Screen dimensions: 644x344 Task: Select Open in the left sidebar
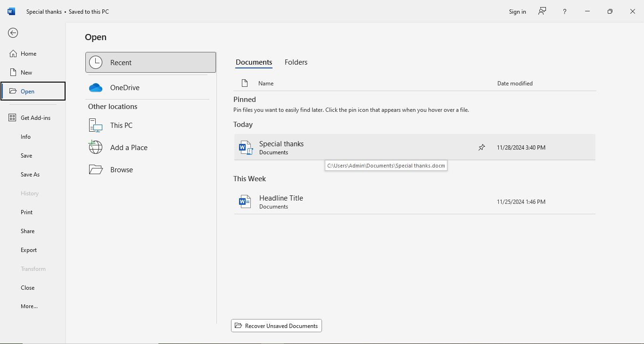tap(33, 91)
